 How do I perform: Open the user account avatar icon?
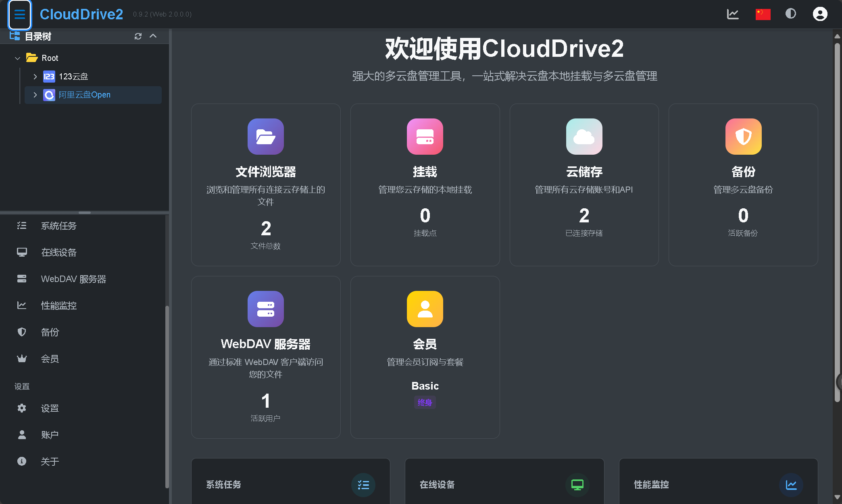tap(820, 14)
